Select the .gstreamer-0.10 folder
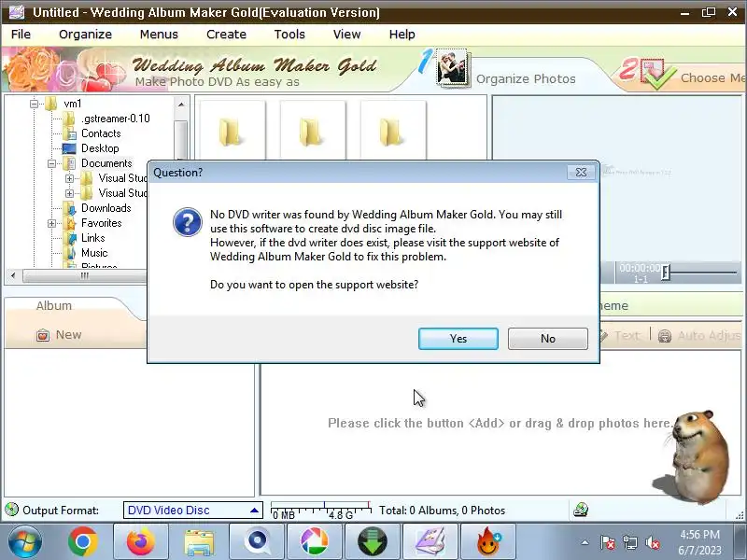The image size is (747, 560). tap(115, 119)
